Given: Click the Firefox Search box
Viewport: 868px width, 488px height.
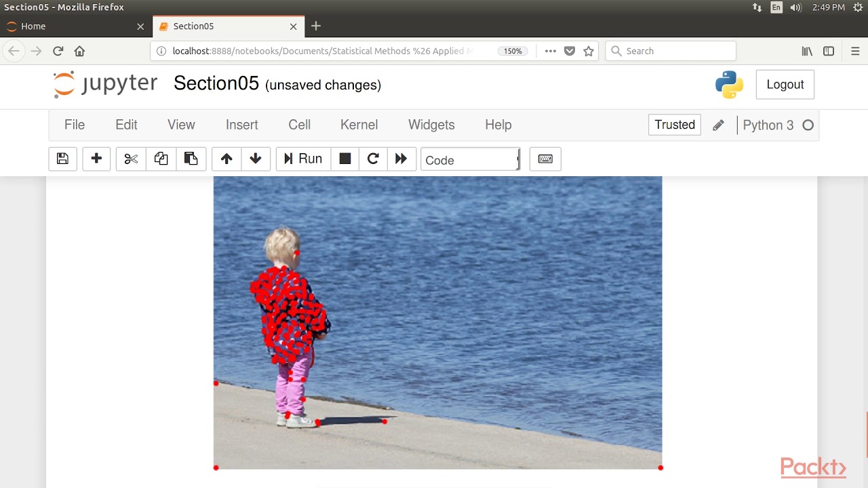Looking at the screenshot, I should (x=671, y=51).
